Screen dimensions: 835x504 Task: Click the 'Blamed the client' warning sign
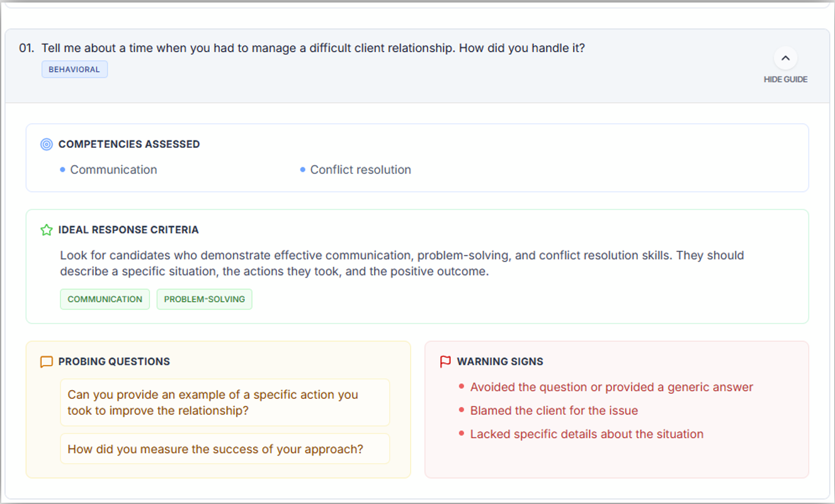(x=554, y=411)
